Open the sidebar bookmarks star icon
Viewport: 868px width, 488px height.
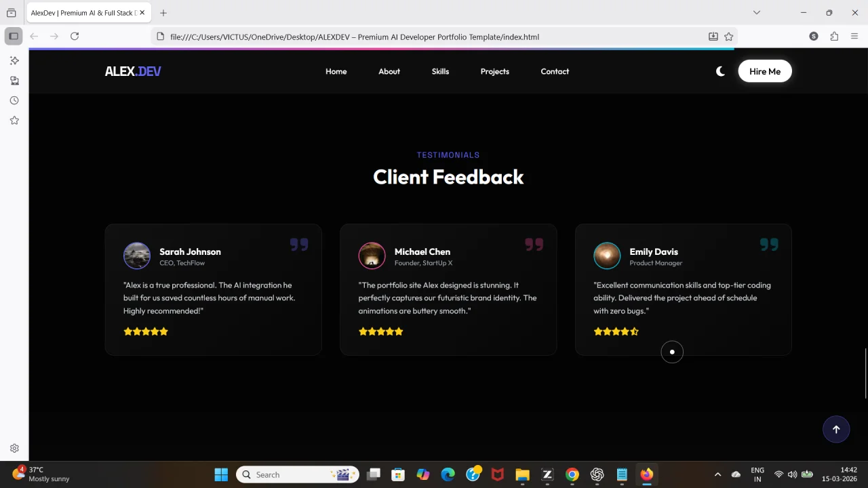(14, 121)
